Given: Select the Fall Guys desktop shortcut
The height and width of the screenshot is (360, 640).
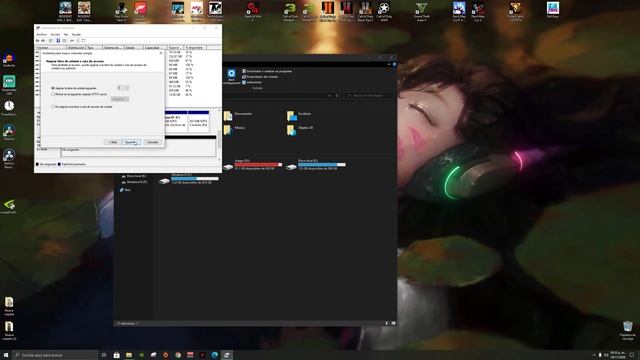Looking at the screenshot, I should 553,10.
